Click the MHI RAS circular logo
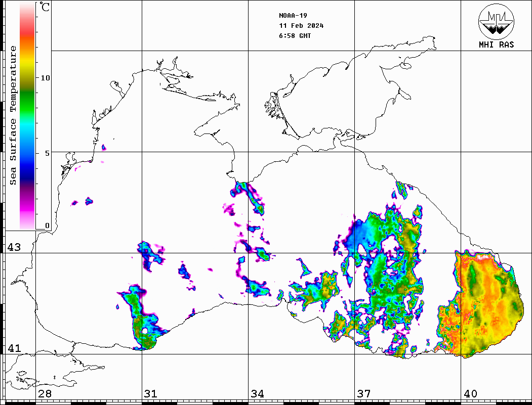Image resolution: width=532 pixels, height=405 pixels. (x=497, y=21)
